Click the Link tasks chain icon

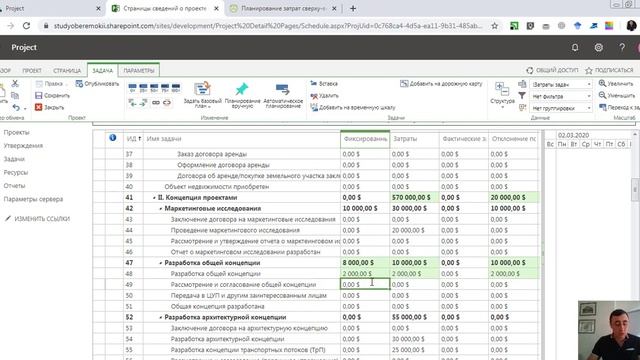pos(156,103)
